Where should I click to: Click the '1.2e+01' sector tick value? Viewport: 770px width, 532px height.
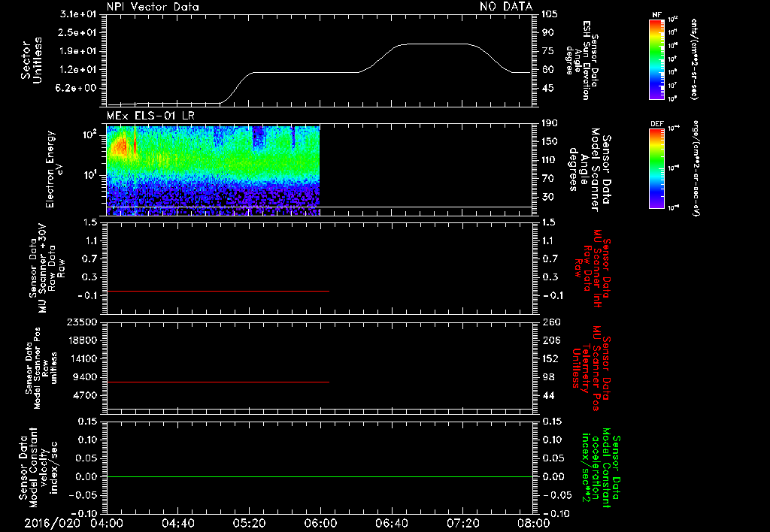pos(78,70)
